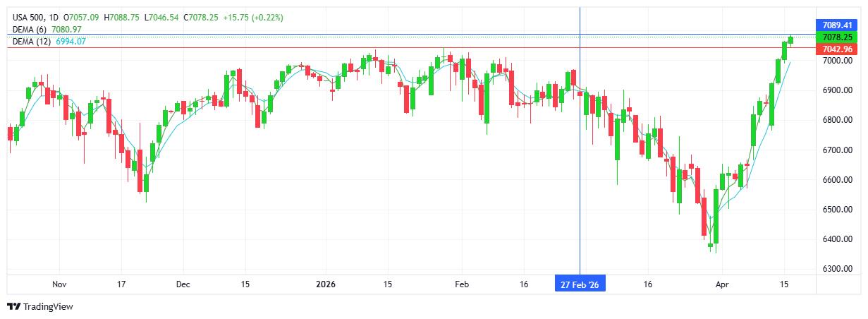Image resolution: width=868 pixels, height=319 pixels.
Task: Click the DEMA (6) value 7080.97
Action: pyautogui.click(x=66, y=29)
